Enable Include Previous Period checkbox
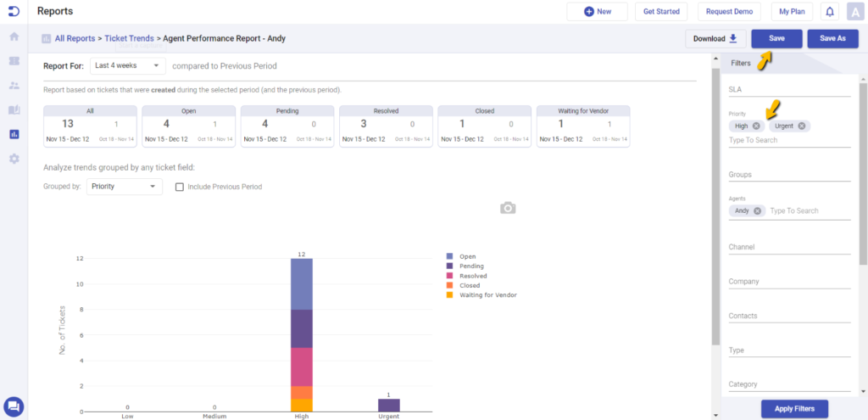The image size is (868, 420). (x=180, y=187)
